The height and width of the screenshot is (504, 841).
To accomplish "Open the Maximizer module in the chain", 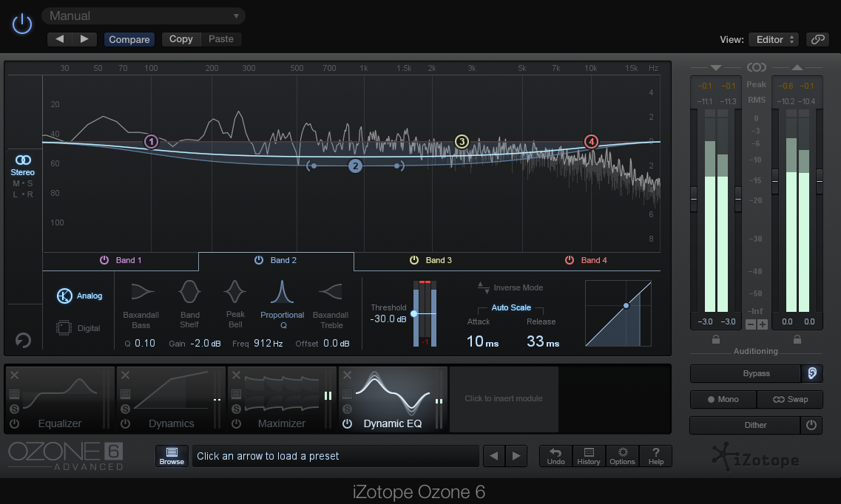I will 281,399.
